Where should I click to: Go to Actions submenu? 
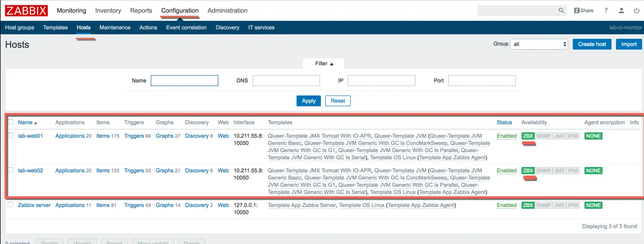pos(148,27)
